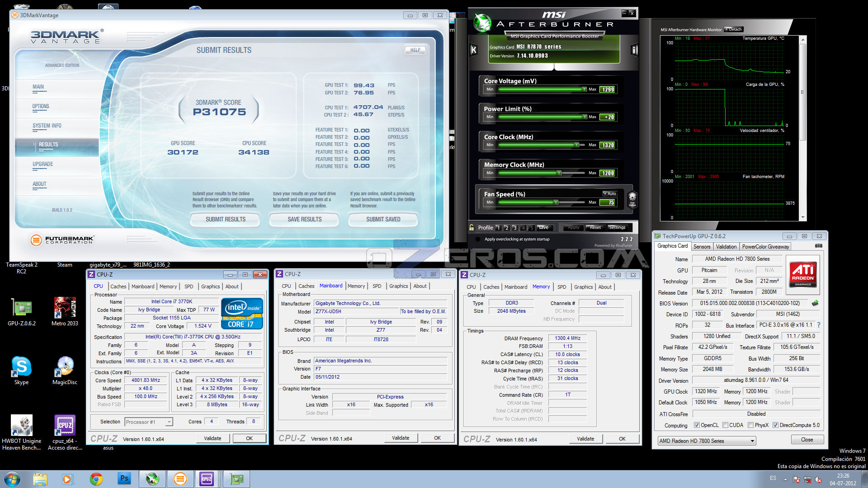Viewport: 868px width, 488px height.
Task: Open Skype desktop icon
Action: 21,371
